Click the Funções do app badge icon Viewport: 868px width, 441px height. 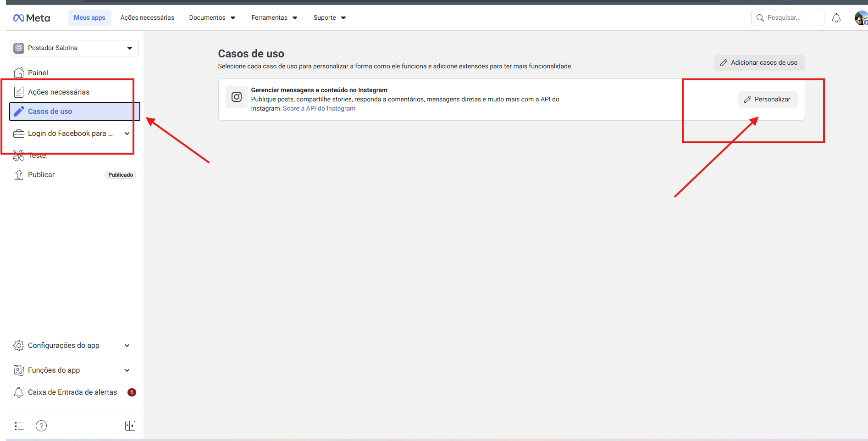click(19, 370)
